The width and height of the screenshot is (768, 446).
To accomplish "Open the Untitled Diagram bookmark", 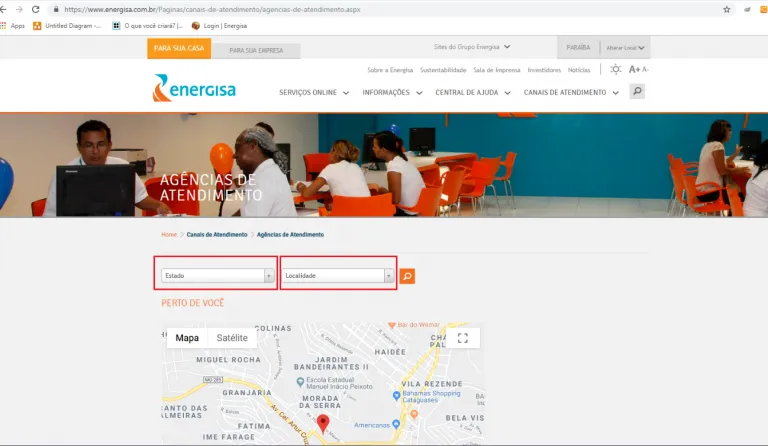I will tap(67, 25).
